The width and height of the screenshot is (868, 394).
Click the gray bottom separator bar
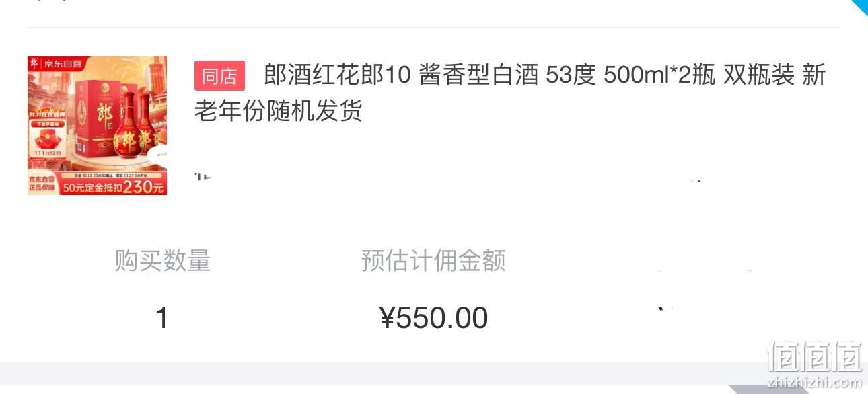pos(434,373)
